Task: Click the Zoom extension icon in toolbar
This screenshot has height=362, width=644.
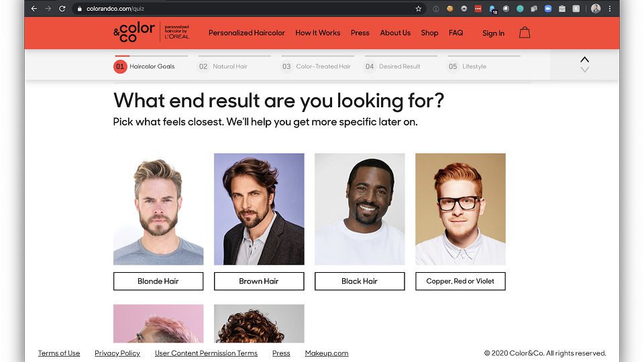Action: (548, 9)
